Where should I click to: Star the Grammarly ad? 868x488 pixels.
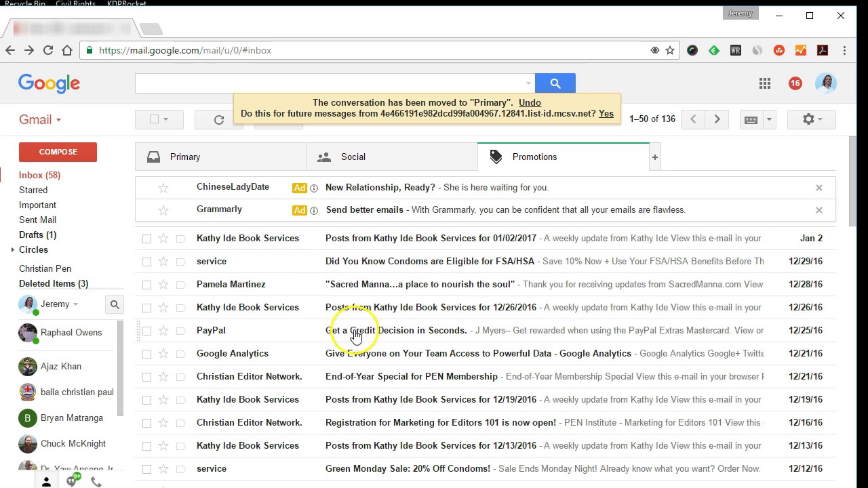(x=163, y=210)
